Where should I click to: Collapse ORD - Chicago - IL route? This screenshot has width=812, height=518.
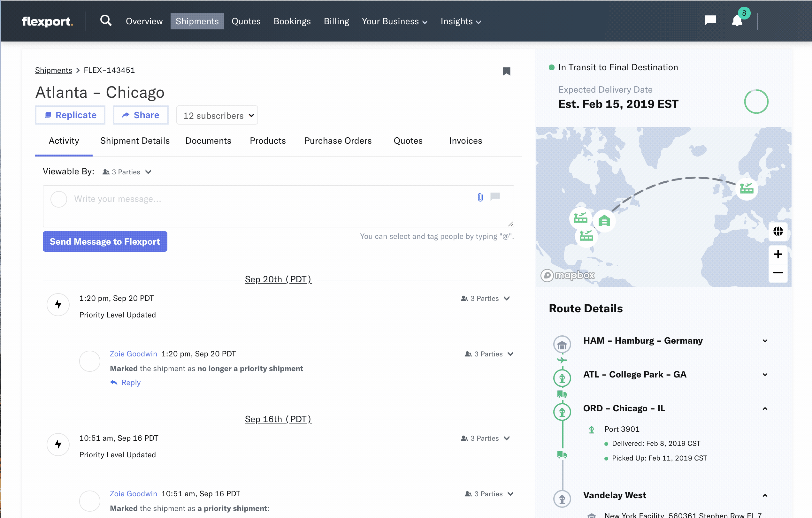pos(765,408)
